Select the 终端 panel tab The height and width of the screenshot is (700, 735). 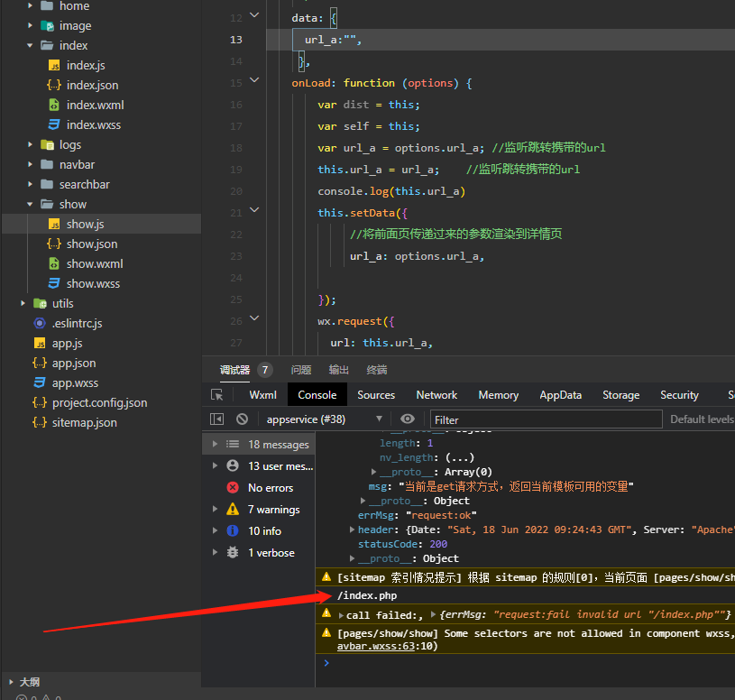[x=377, y=370]
